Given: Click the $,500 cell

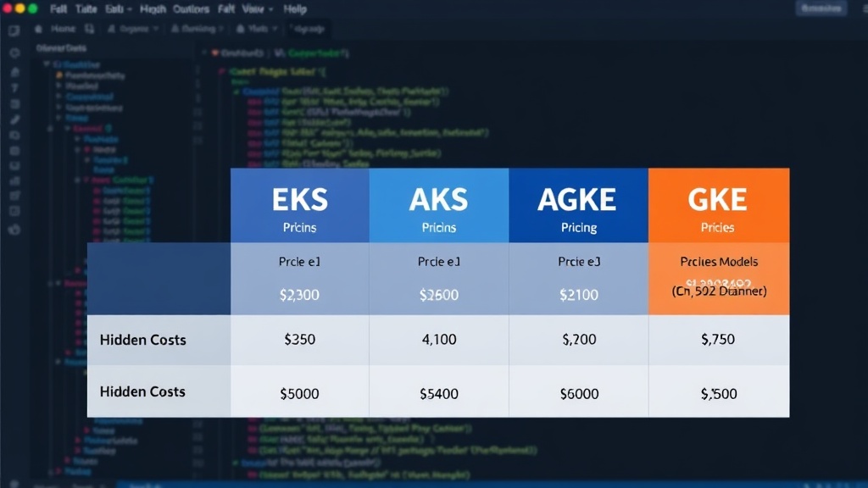Looking at the screenshot, I should [719, 391].
